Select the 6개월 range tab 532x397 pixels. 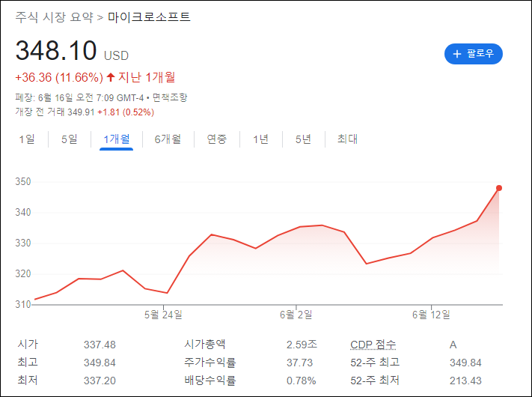coord(168,139)
